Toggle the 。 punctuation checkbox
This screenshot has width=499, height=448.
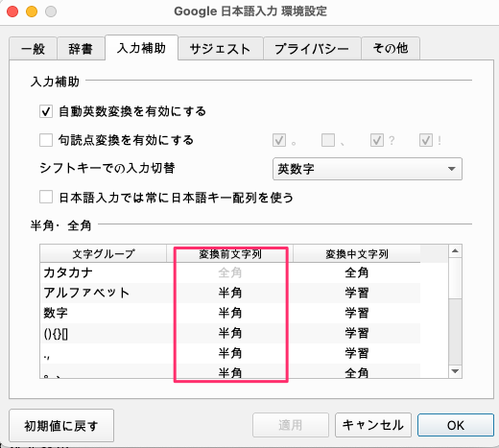pos(279,140)
